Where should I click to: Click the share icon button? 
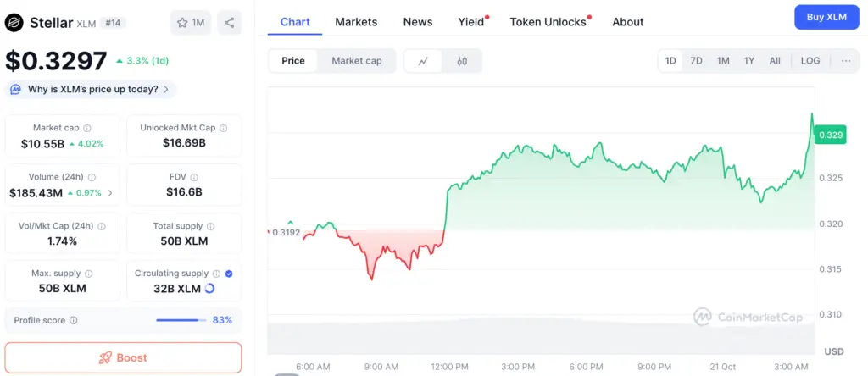(230, 23)
